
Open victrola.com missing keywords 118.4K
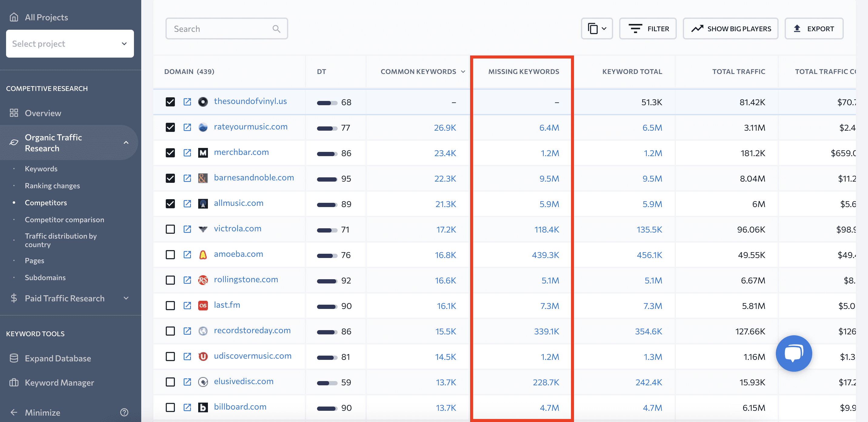pyautogui.click(x=546, y=229)
